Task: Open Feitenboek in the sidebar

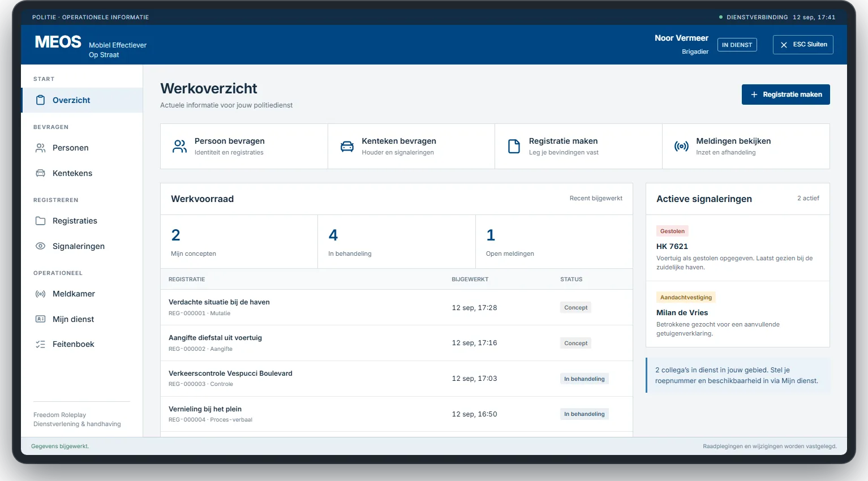Action: [82, 344]
